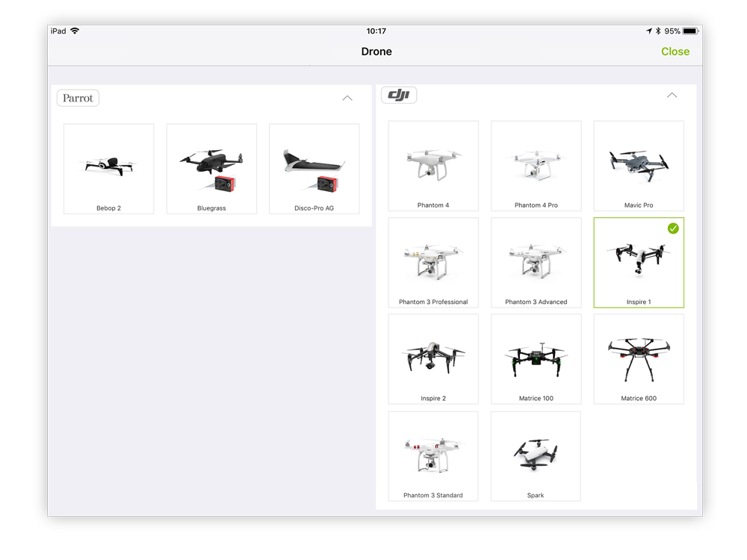The width and height of the screenshot is (747, 560).
Task: Select the Matrice 600 hexacopter
Action: pos(639,359)
